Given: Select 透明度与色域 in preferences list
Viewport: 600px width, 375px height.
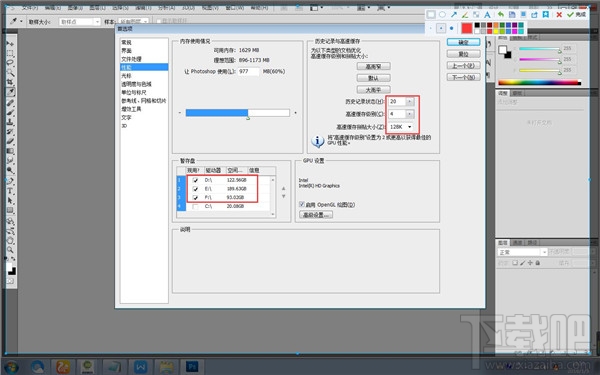Looking at the screenshot, I should pos(136,84).
